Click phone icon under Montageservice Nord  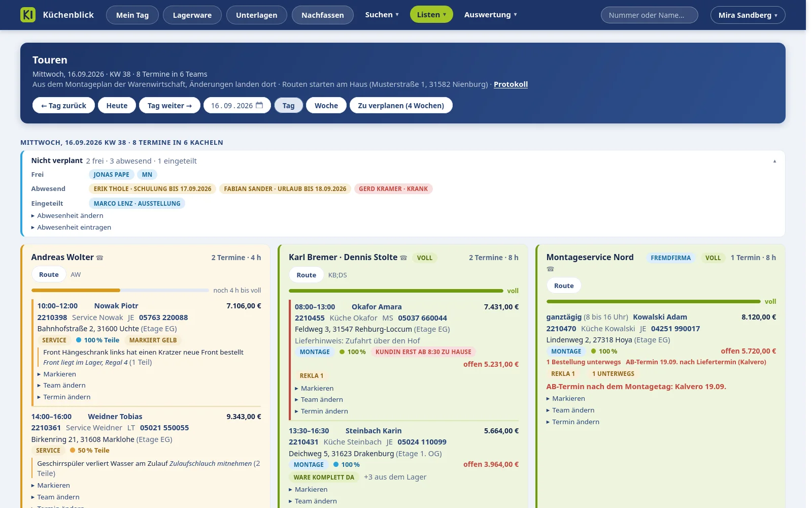click(550, 269)
